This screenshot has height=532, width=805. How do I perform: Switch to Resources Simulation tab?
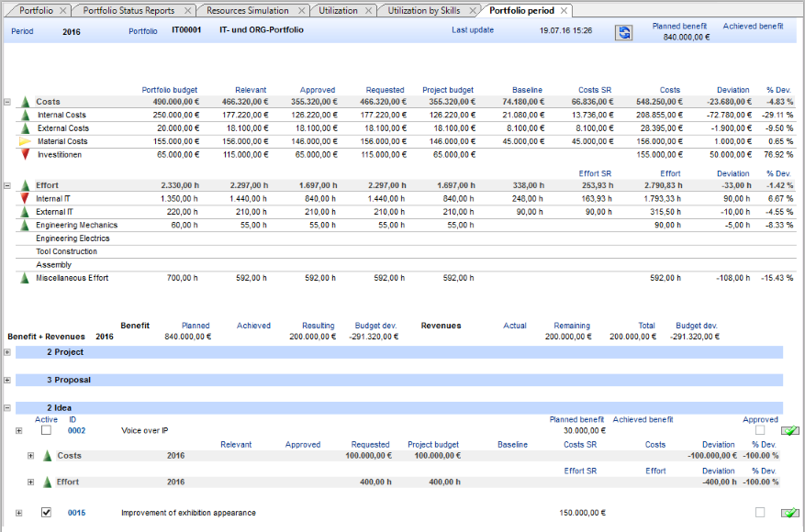(x=248, y=10)
